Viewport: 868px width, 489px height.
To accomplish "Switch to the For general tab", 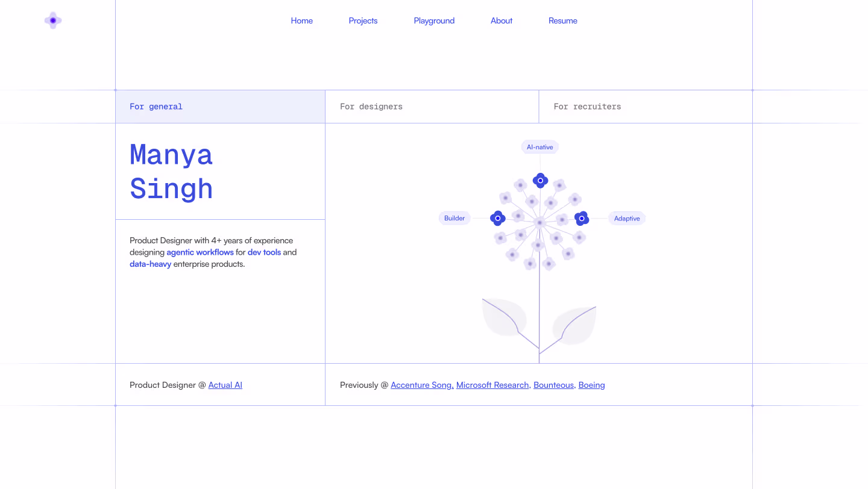I will (221, 107).
